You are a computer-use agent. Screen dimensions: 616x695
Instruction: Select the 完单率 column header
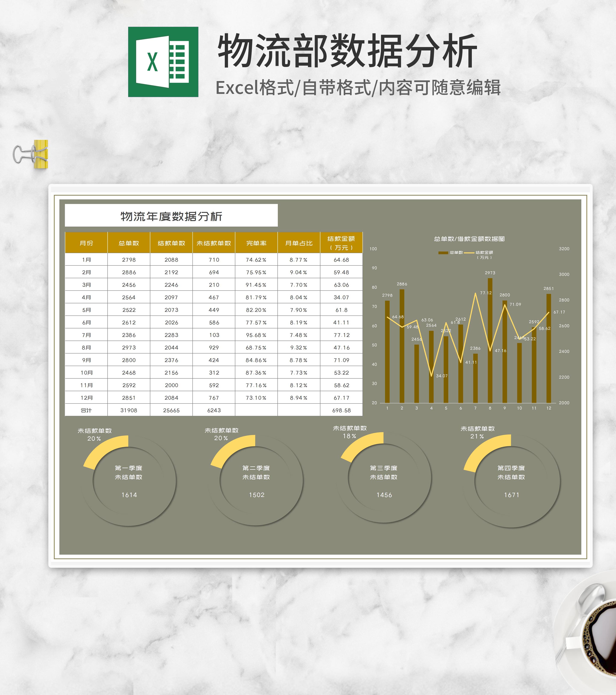[256, 243]
